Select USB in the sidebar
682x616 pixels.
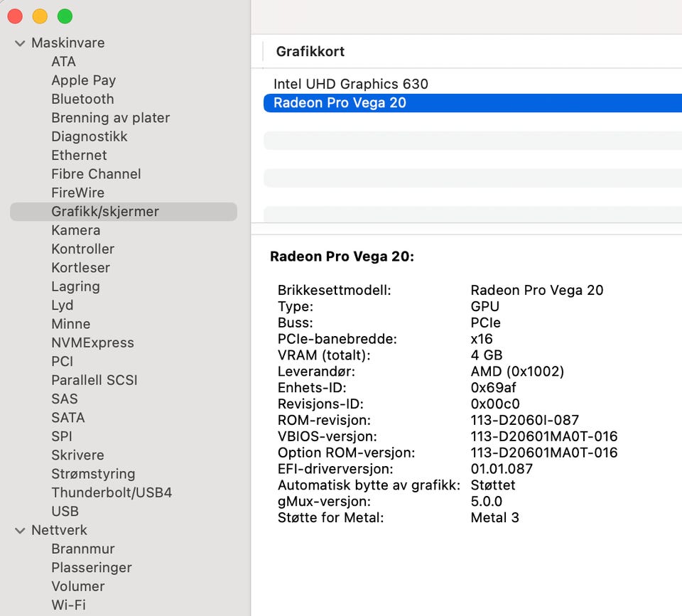(65, 511)
